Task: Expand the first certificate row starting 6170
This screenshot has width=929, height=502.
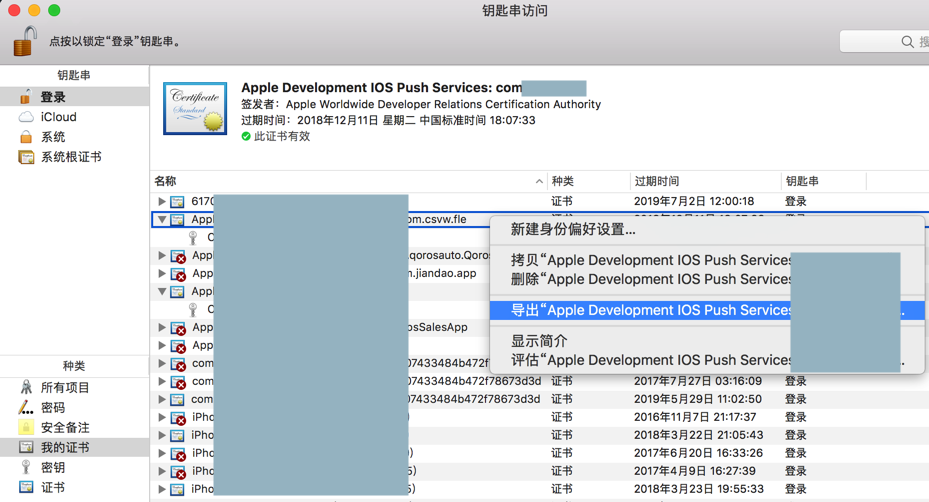Action: (162, 201)
